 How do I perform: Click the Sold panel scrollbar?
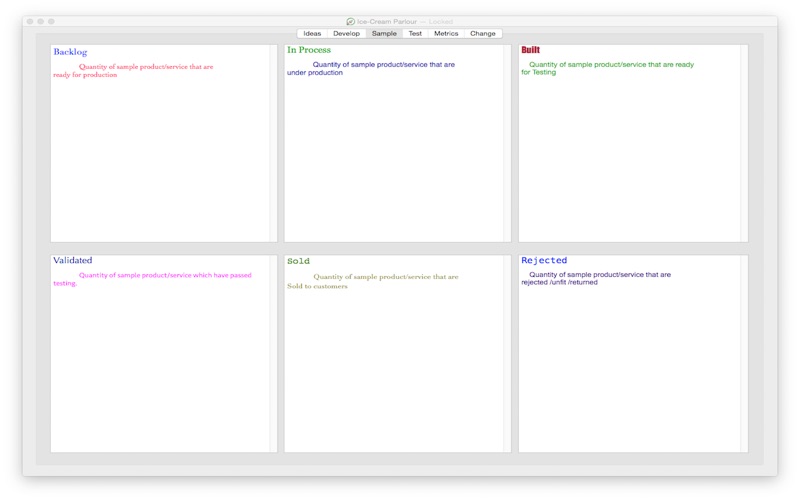click(x=507, y=354)
